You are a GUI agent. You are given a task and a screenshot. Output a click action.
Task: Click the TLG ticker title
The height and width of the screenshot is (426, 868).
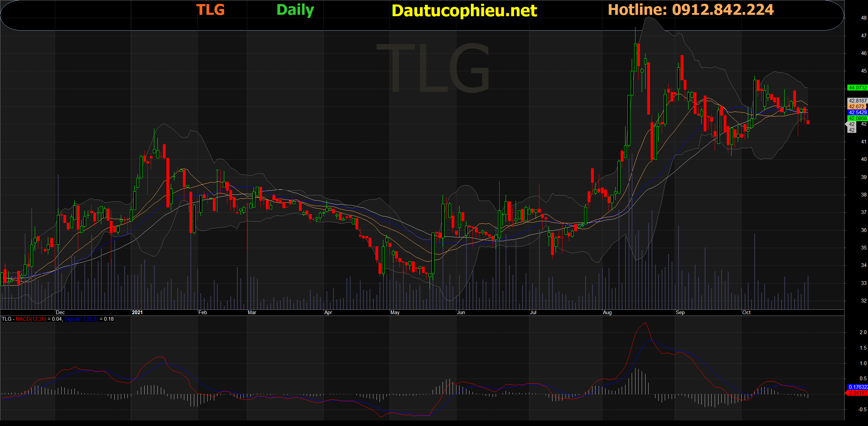210,10
